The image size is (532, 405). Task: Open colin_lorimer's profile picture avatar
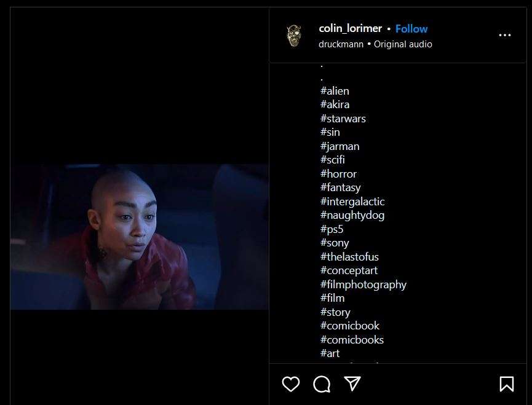point(293,36)
